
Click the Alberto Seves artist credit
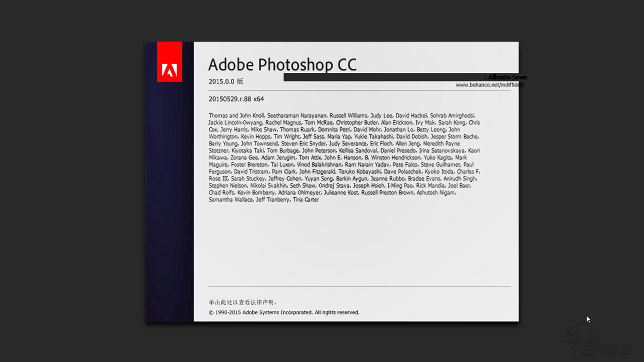pos(507,77)
